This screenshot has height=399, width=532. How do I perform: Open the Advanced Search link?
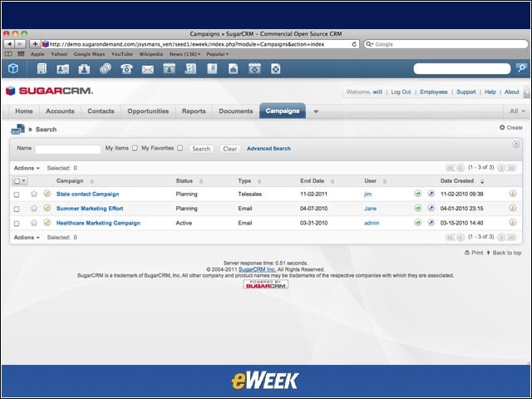(x=268, y=148)
